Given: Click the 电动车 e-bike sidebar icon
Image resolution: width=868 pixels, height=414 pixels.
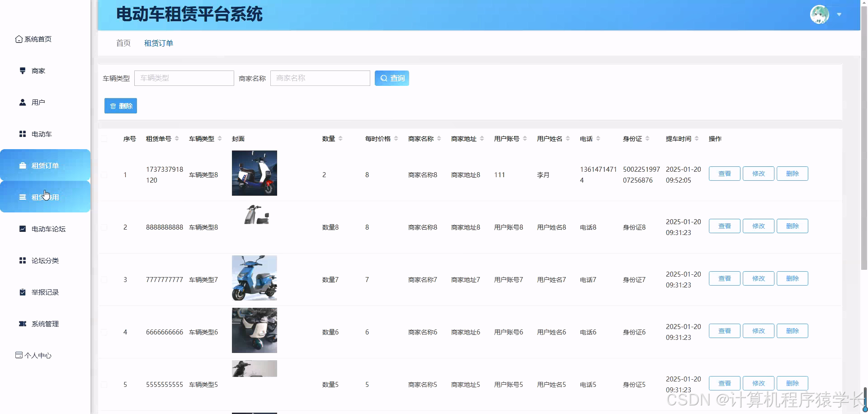Looking at the screenshot, I should coord(22,134).
